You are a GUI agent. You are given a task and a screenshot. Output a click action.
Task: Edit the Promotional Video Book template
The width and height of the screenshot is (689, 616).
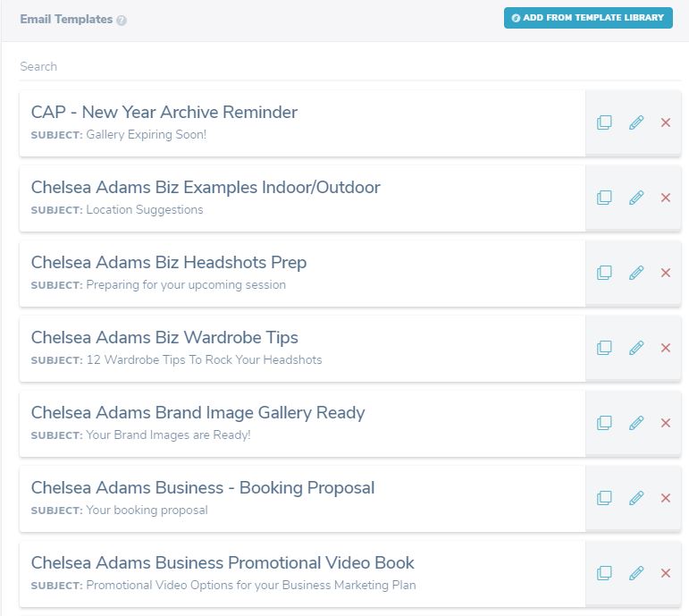click(636, 573)
